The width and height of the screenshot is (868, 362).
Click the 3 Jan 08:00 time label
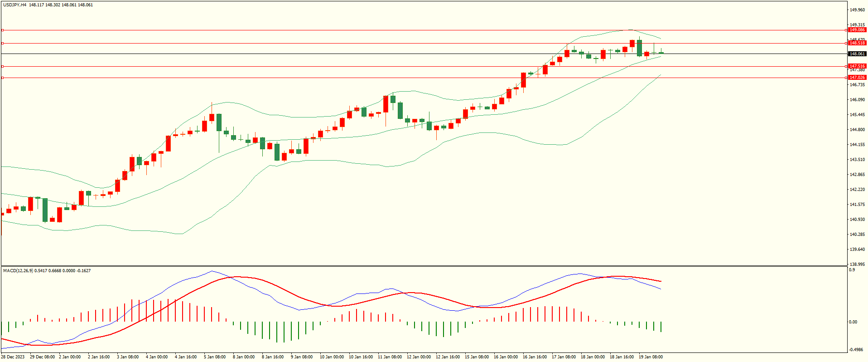pyautogui.click(x=128, y=357)
